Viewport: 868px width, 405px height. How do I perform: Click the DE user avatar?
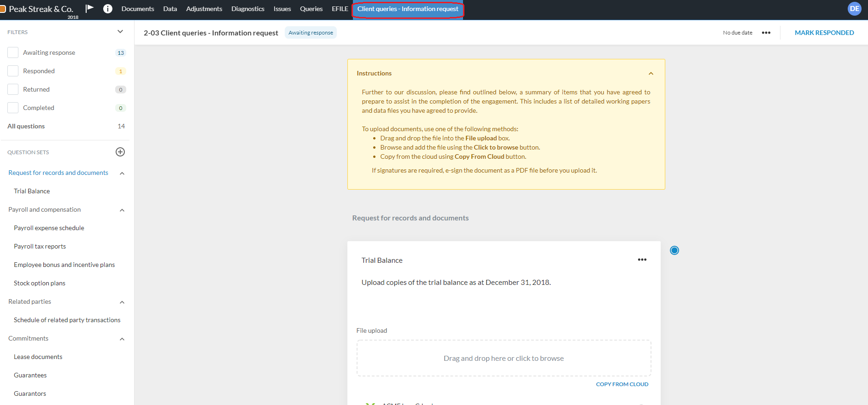(854, 9)
